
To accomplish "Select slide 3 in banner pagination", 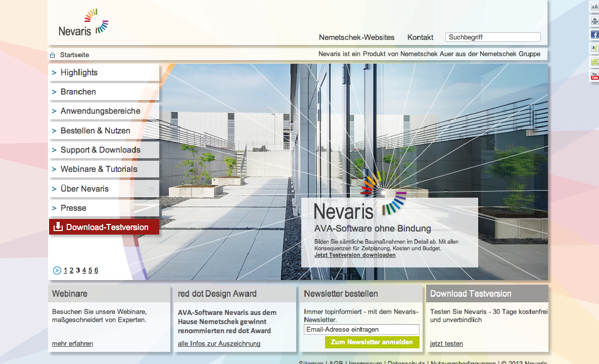I will (78, 270).
